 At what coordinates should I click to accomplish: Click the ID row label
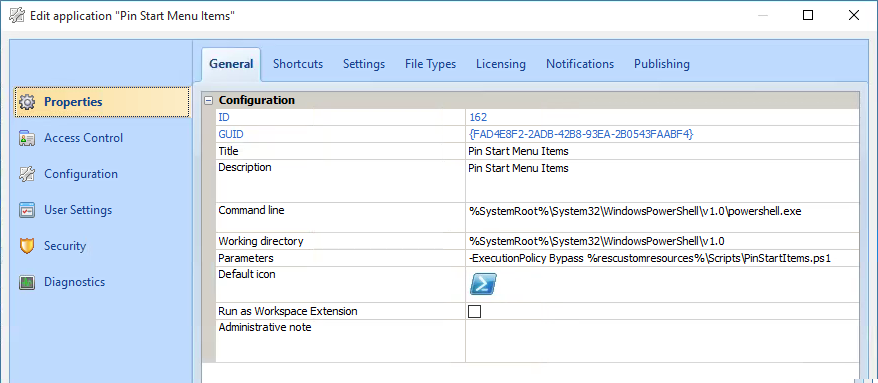coord(223,117)
